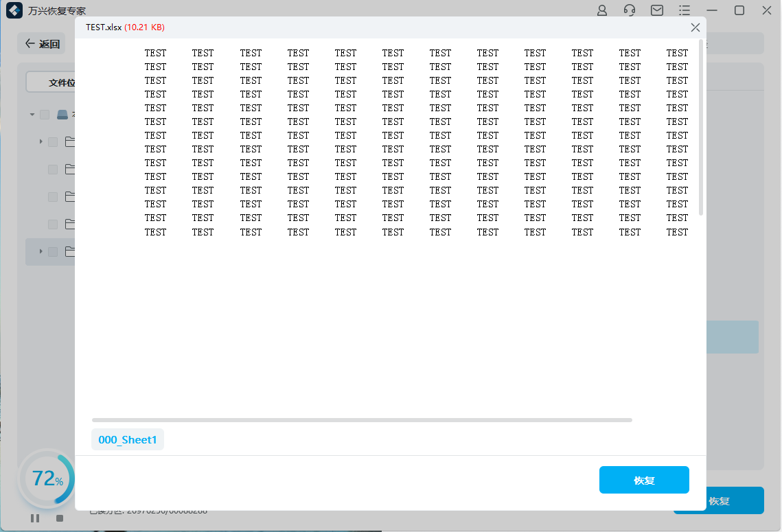Open the mail feedback icon
The height and width of the screenshot is (532, 782).
click(x=657, y=10)
